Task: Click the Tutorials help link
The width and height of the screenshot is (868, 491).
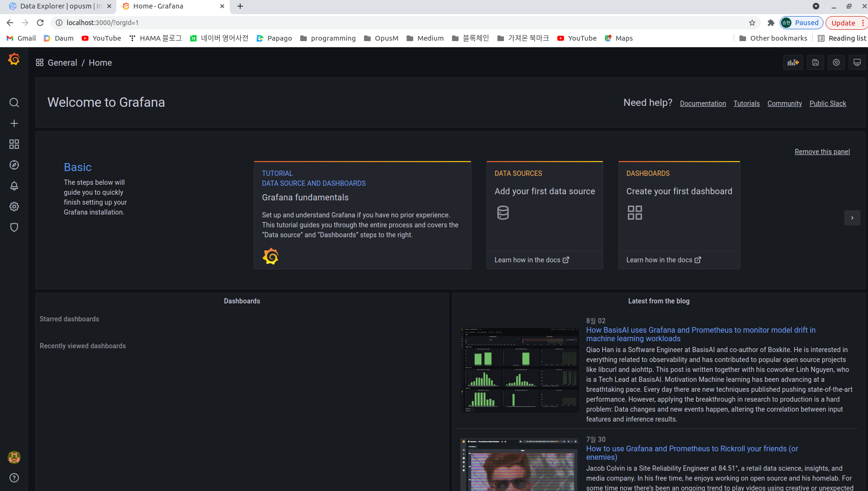Action: [746, 103]
